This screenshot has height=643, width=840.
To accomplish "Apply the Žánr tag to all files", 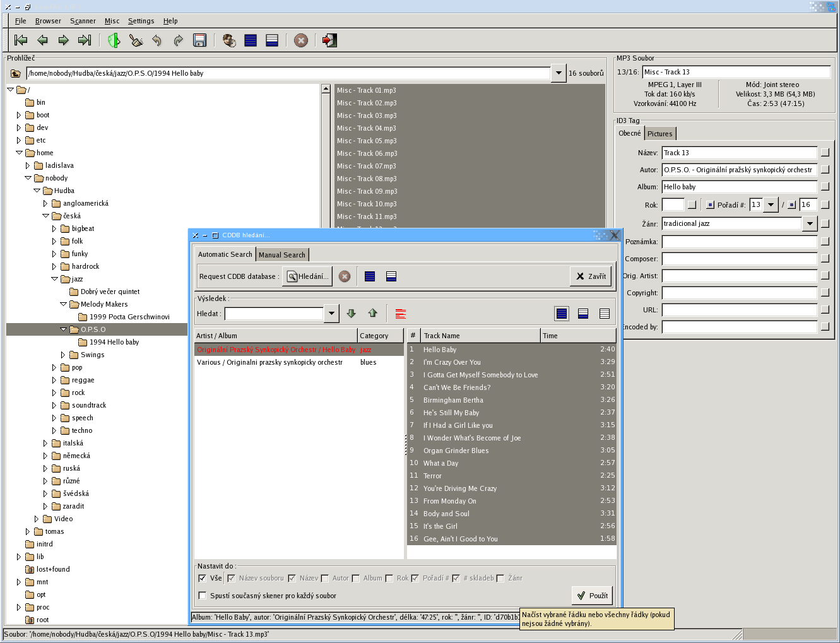I will 825,223.
